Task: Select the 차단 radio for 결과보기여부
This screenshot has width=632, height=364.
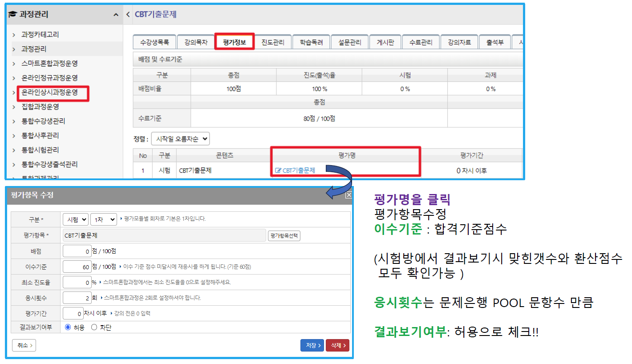Action: pyautogui.click(x=94, y=327)
